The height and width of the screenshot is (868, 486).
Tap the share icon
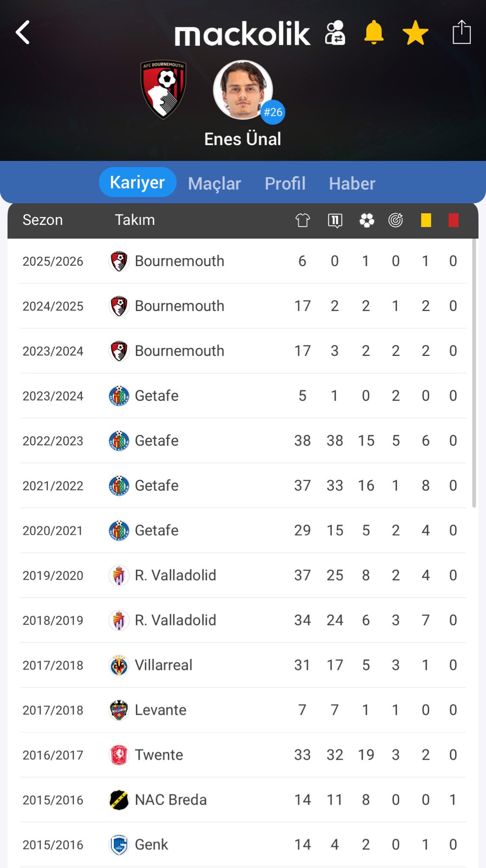point(461,32)
